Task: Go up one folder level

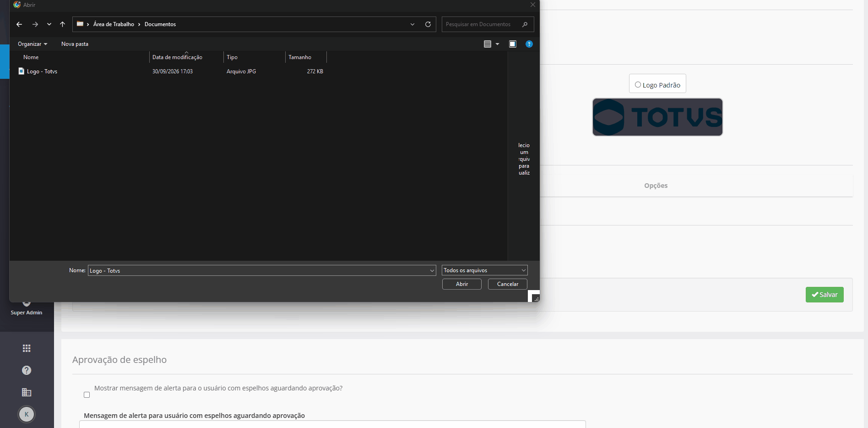Action: (63, 24)
